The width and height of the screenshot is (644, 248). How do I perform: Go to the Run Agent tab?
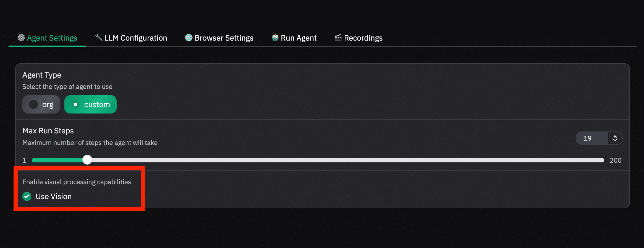[299, 38]
